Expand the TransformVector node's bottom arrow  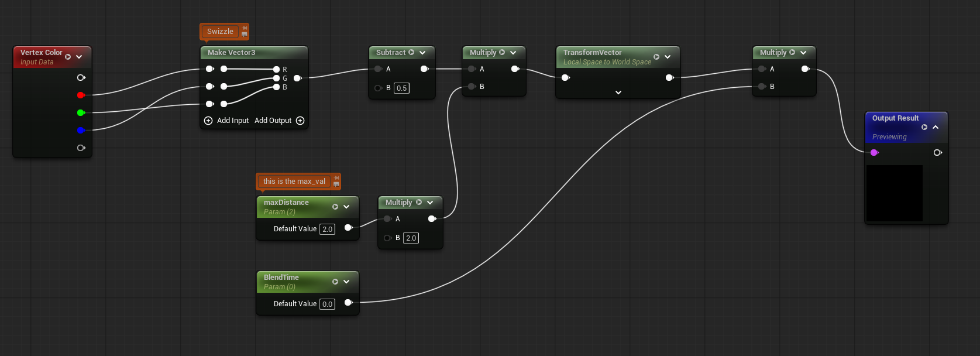click(618, 92)
